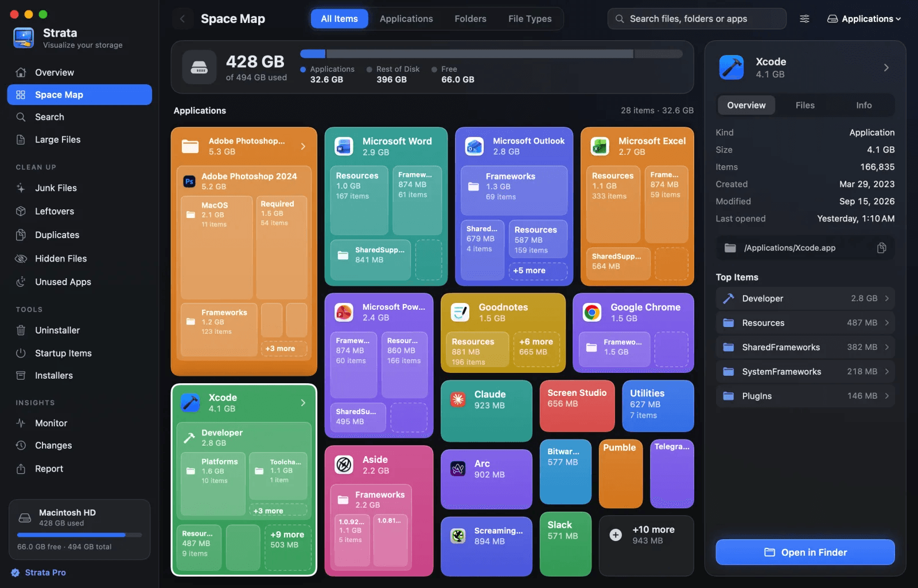Click the Large Files document icon

click(21, 139)
